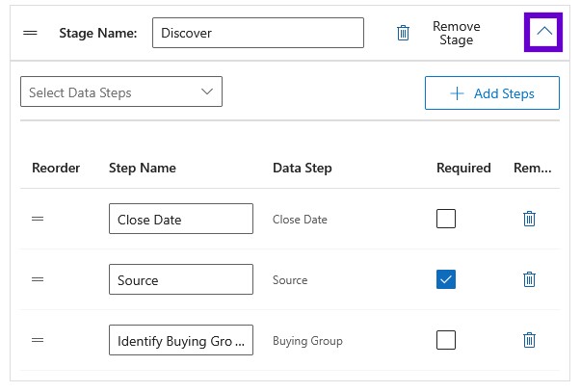Collapse the Discover stage with the chevron
The height and width of the screenshot is (392, 580).
pyautogui.click(x=543, y=32)
